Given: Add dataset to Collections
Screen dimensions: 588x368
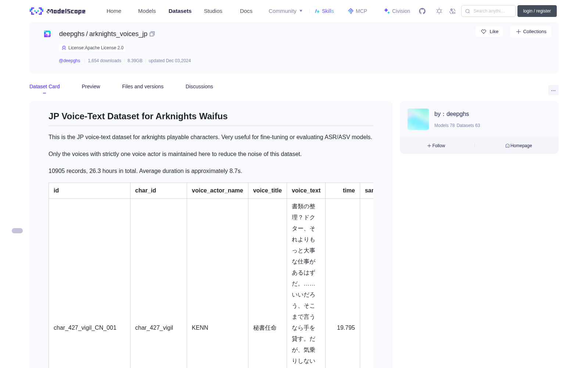Looking at the screenshot, I should tap(531, 32).
